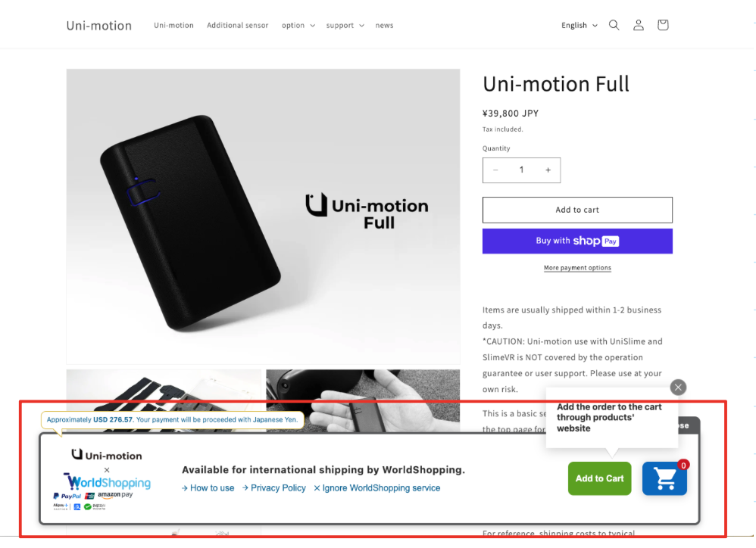Click the Uni-motion site logo text
The image size is (756, 548).
click(98, 26)
